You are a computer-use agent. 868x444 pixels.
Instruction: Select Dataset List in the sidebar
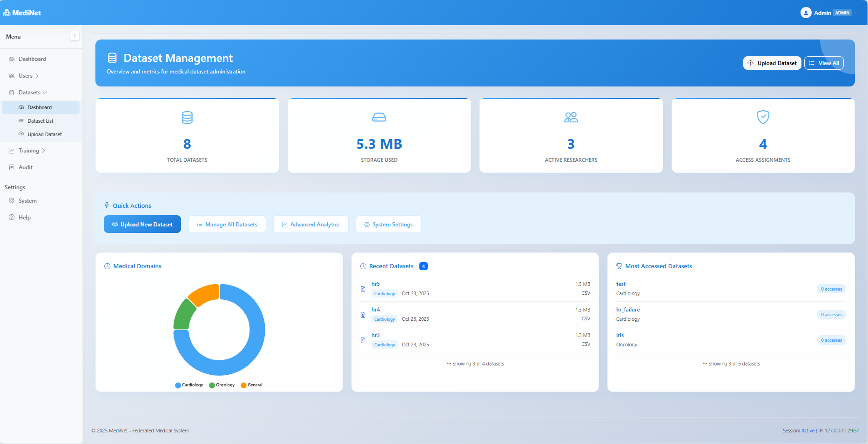point(41,120)
